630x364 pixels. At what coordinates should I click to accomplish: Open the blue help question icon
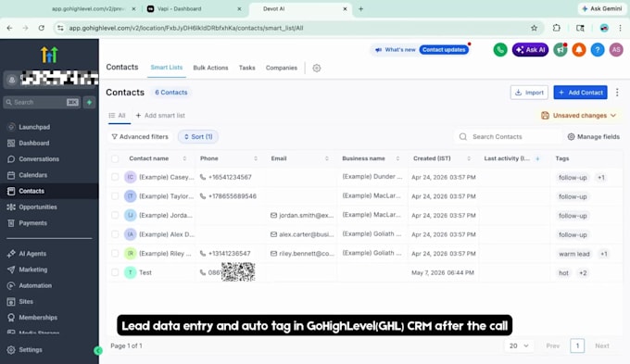[x=598, y=50]
